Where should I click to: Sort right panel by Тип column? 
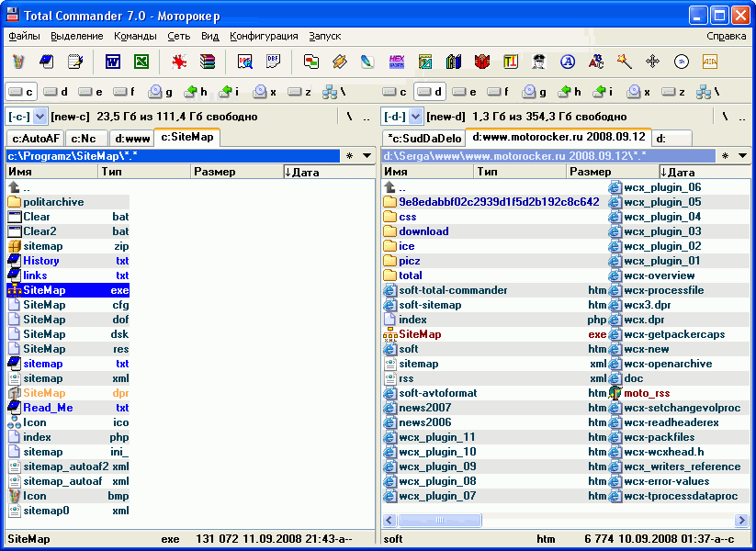click(x=520, y=172)
